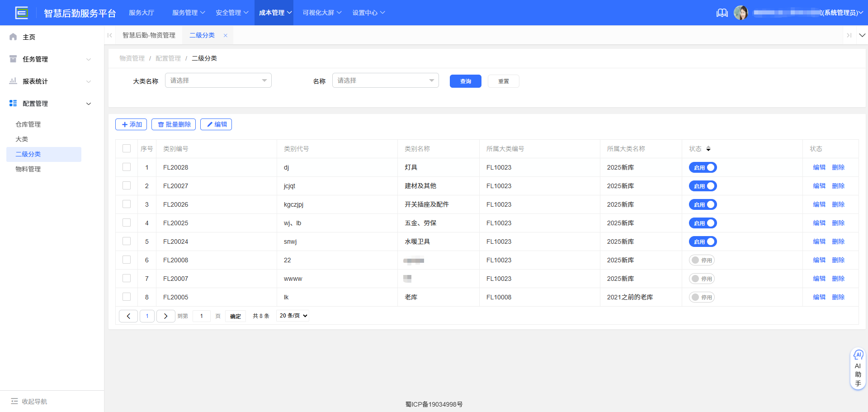Open the 服务大厅 menu
This screenshot has height=412, width=868.
point(142,13)
